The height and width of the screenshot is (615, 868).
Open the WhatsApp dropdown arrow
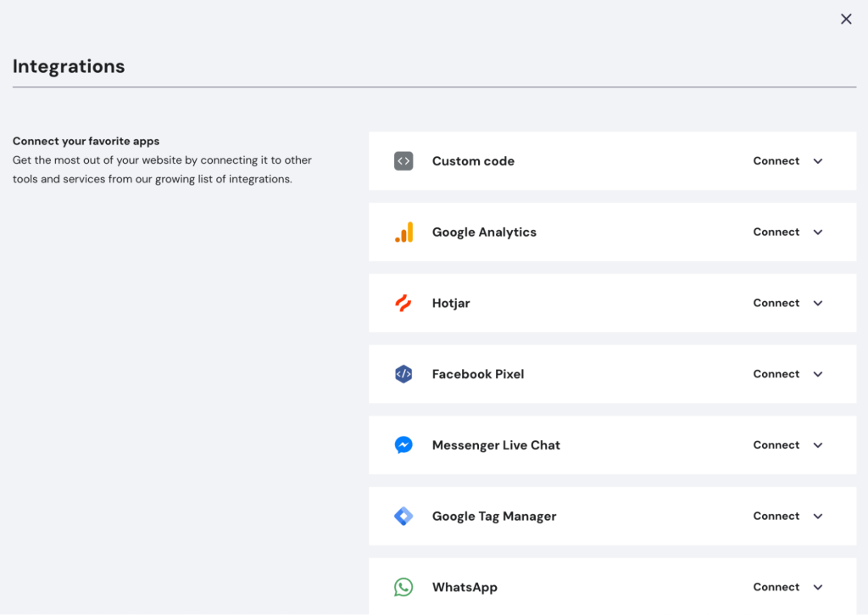817,586
